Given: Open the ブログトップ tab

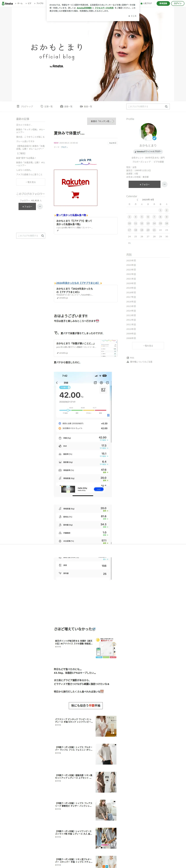Looking at the screenshot, I should (25, 106).
